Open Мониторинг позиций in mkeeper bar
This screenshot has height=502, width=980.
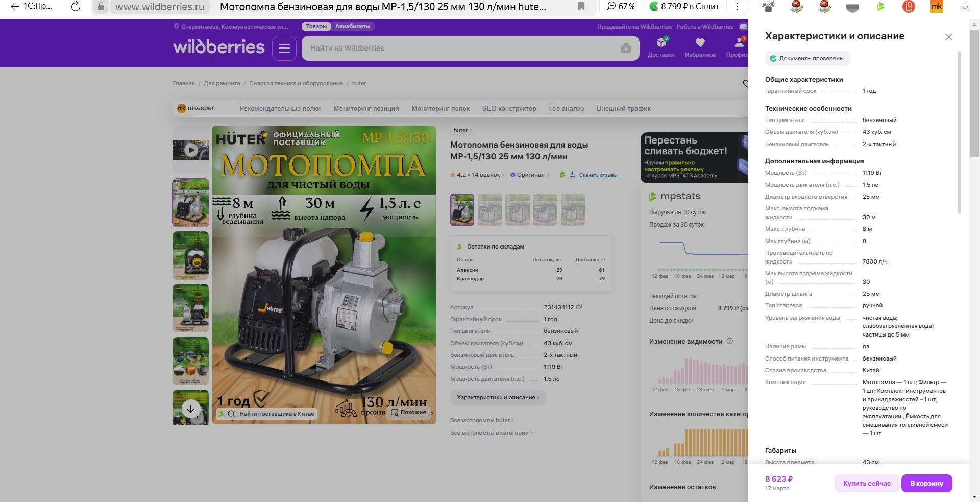point(366,108)
